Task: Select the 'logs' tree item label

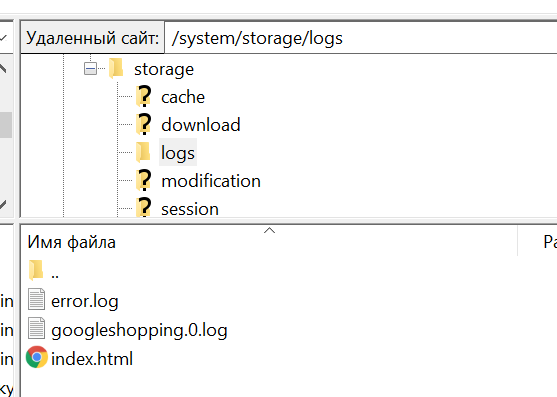Action: pyautogui.click(x=178, y=152)
